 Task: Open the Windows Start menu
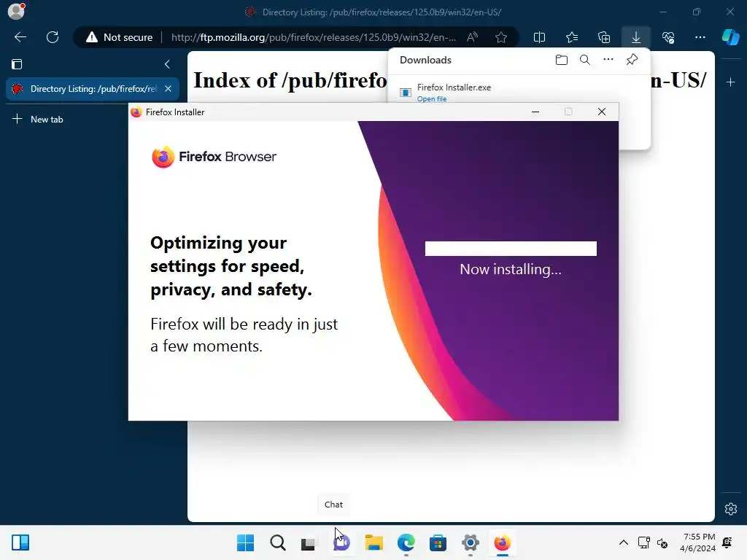(245, 542)
